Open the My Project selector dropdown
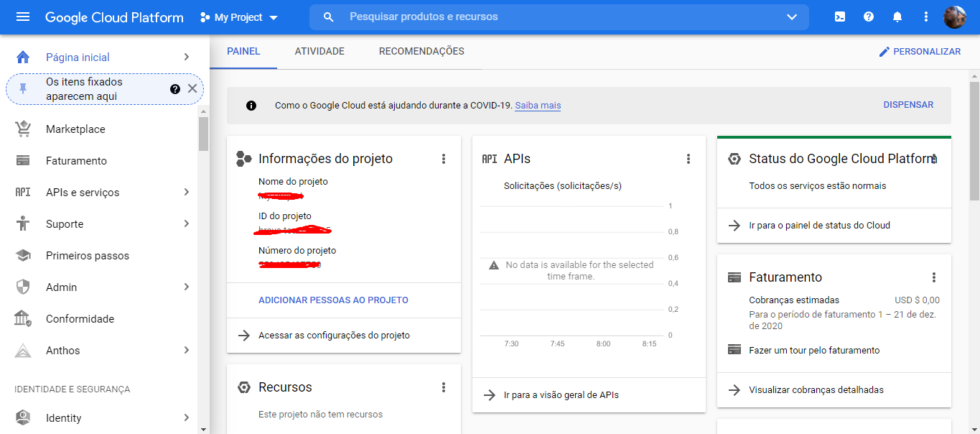The image size is (980, 434). (x=239, y=17)
